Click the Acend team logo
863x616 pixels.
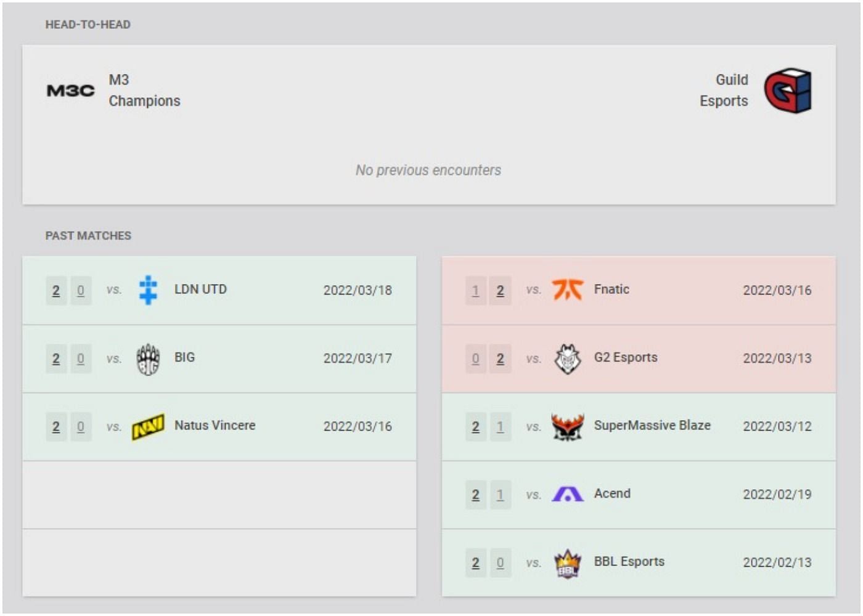(x=567, y=494)
